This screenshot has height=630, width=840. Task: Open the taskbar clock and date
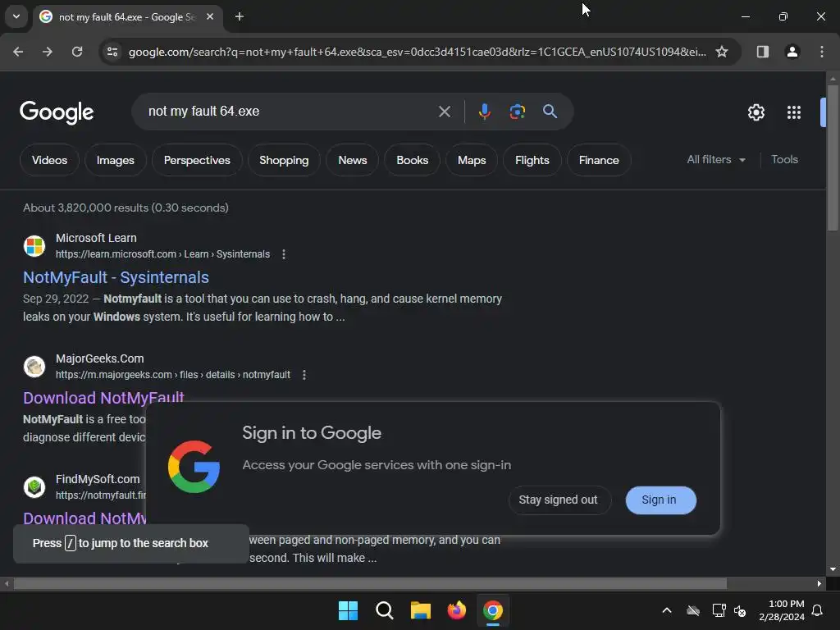[x=782, y=610]
